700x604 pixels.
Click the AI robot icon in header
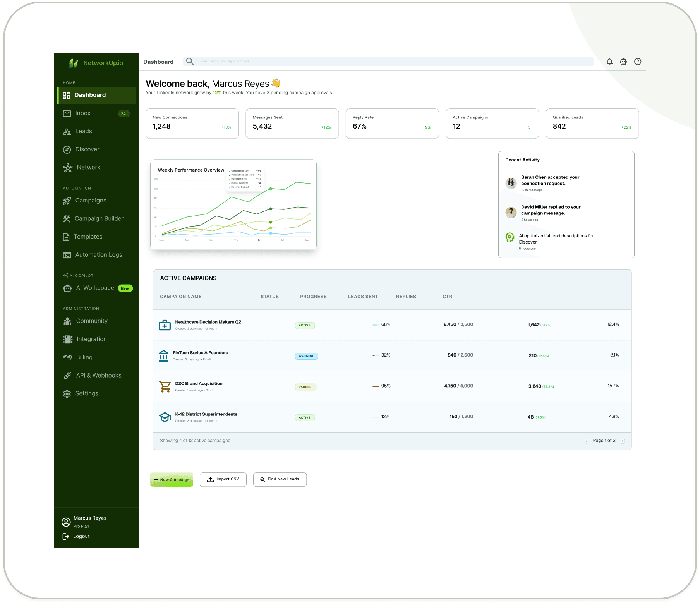(623, 62)
